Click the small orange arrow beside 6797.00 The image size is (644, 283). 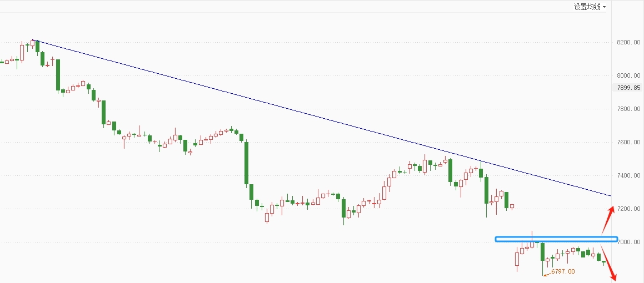547,274
